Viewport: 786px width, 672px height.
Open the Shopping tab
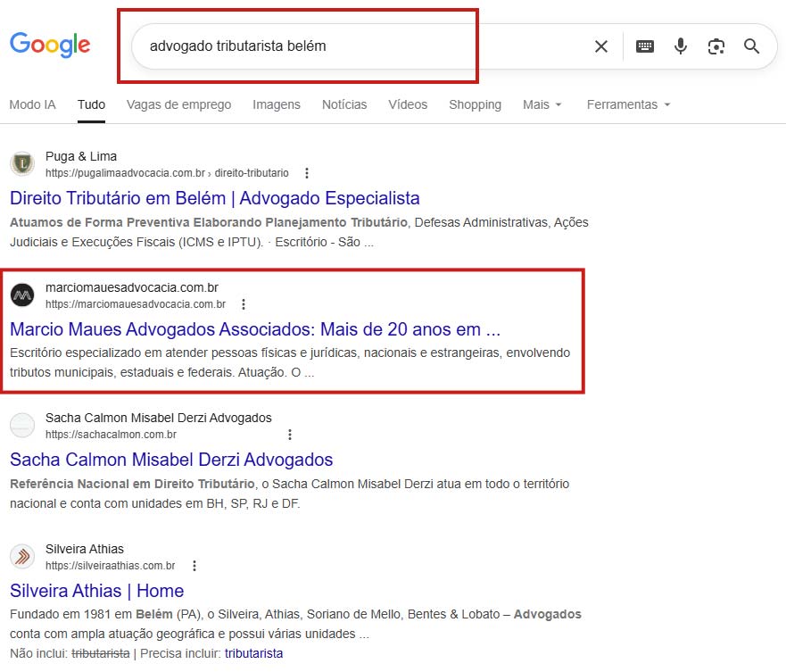(475, 104)
